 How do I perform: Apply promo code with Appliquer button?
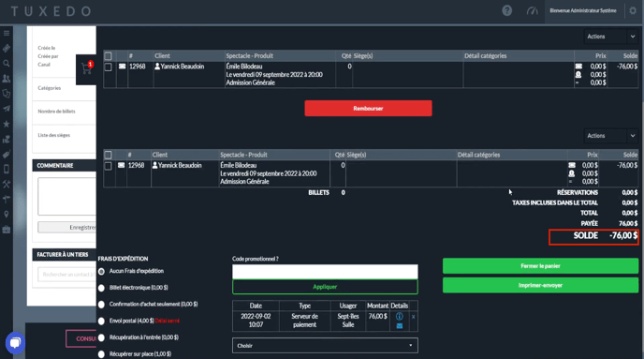[325, 287]
